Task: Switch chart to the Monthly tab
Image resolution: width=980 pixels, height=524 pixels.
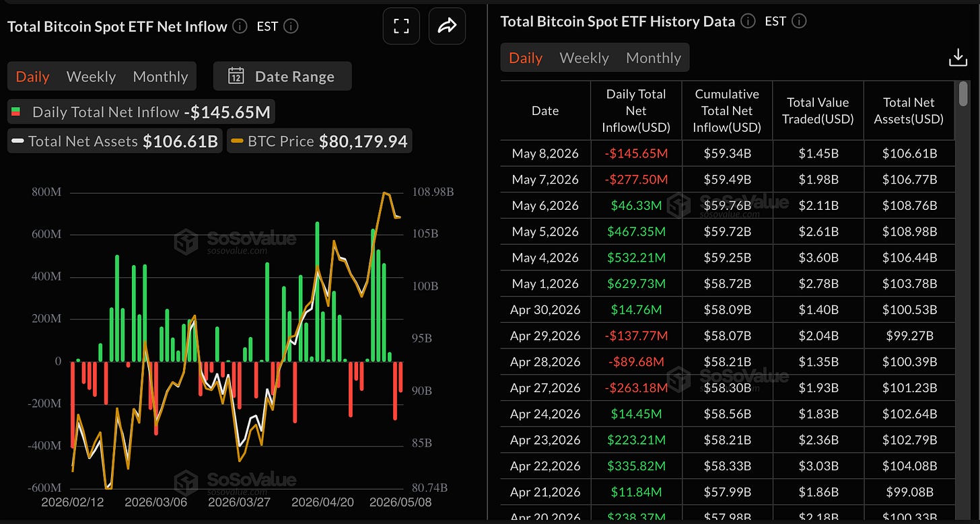Action: 160,76
